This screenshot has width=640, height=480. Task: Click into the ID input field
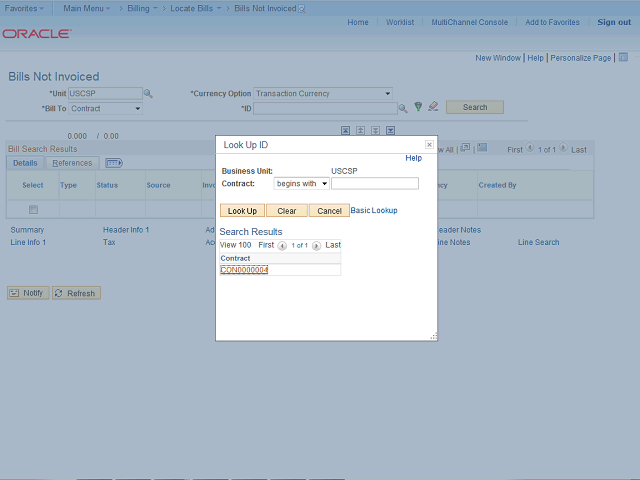coord(325,109)
